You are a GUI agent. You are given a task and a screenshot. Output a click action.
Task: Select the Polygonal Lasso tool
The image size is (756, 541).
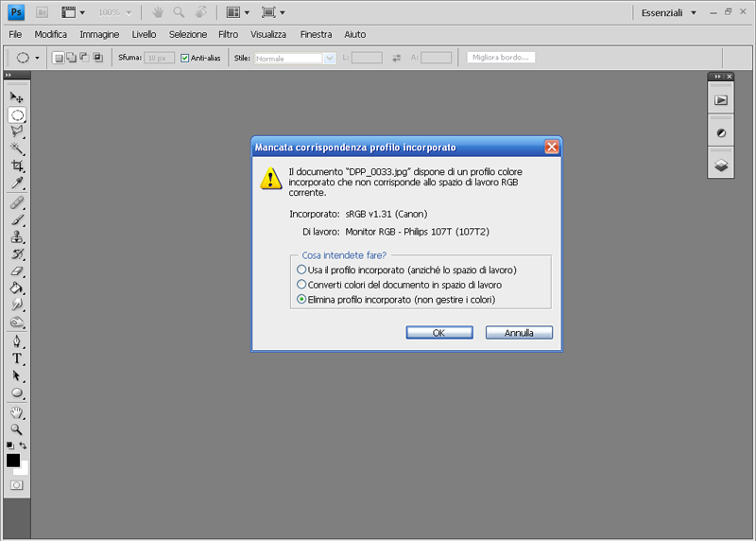[x=17, y=131]
